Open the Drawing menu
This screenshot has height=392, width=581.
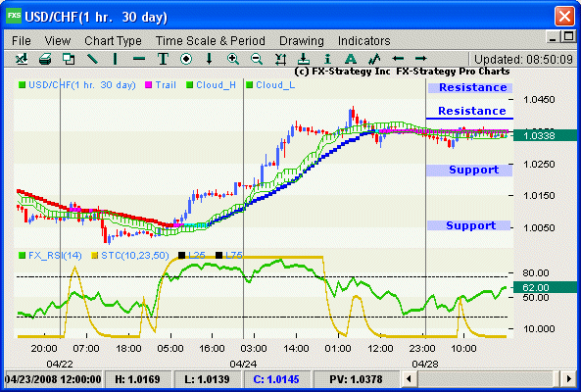tap(302, 41)
